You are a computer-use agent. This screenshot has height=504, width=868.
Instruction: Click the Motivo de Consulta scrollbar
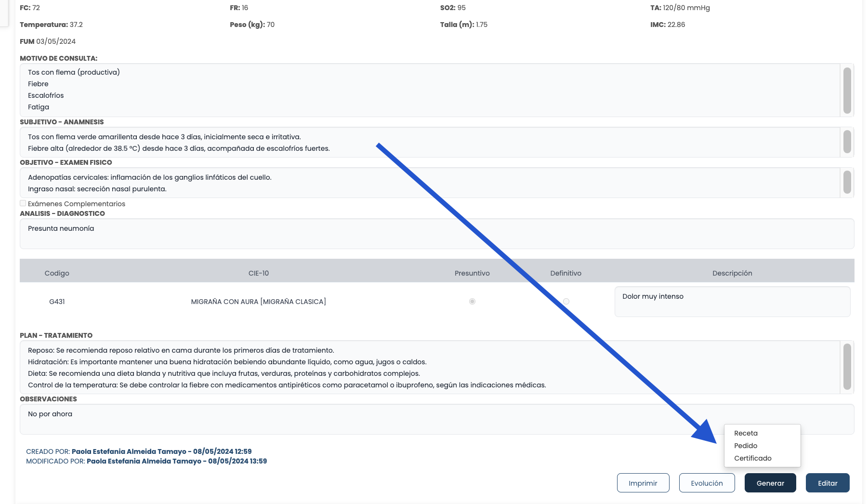coord(847,90)
